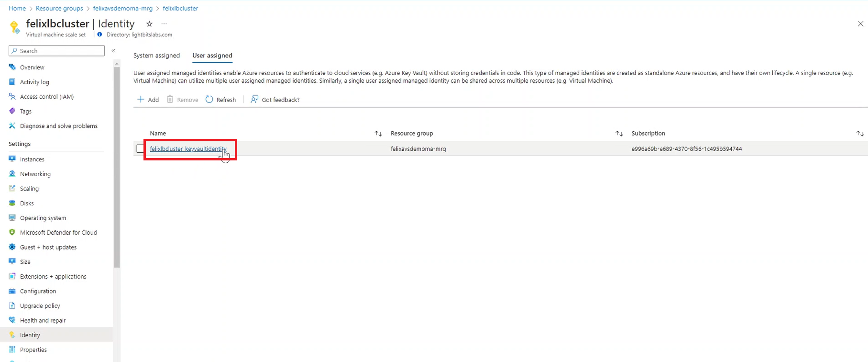
Task: Open Extensions + applications page
Action: pyautogui.click(x=53, y=277)
